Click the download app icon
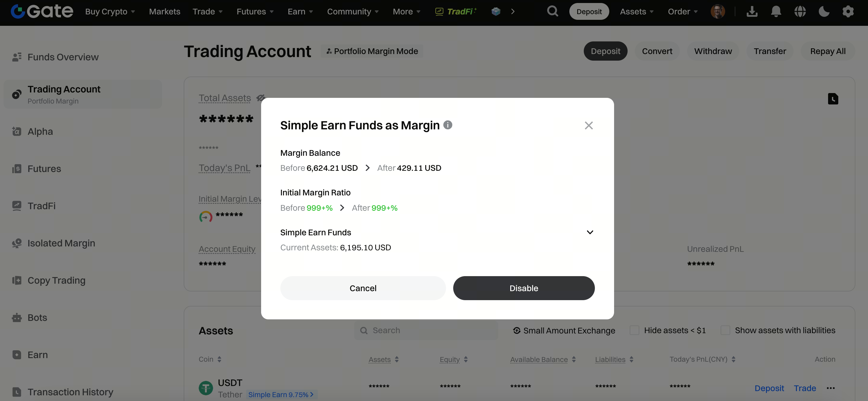 pos(752,11)
